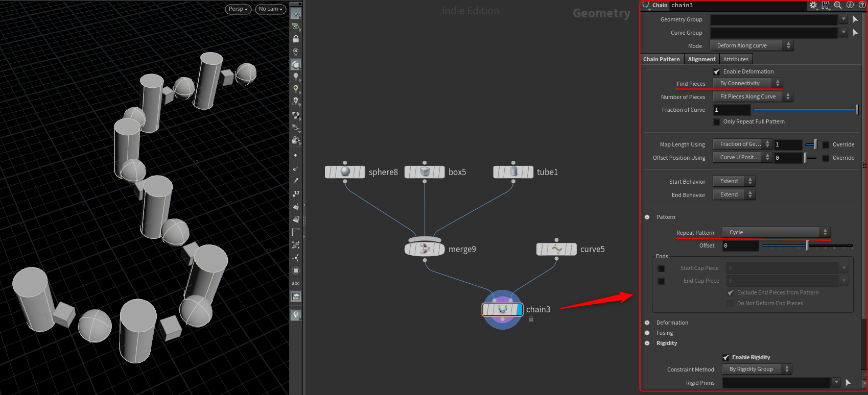Viewport: 868px width, 395px height.
Task: Open the Offset Position Using dropdown
Action: (742, 158)
